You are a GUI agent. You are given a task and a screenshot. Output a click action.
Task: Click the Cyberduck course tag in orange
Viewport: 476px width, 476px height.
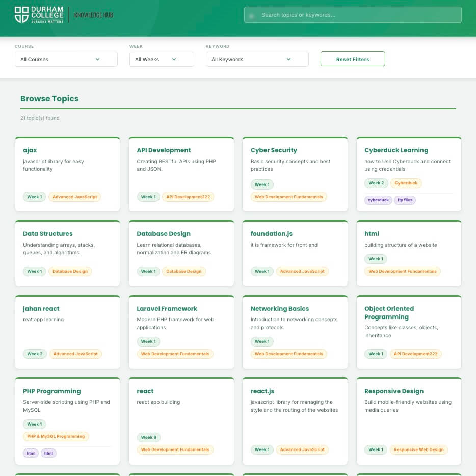point(406,183)
